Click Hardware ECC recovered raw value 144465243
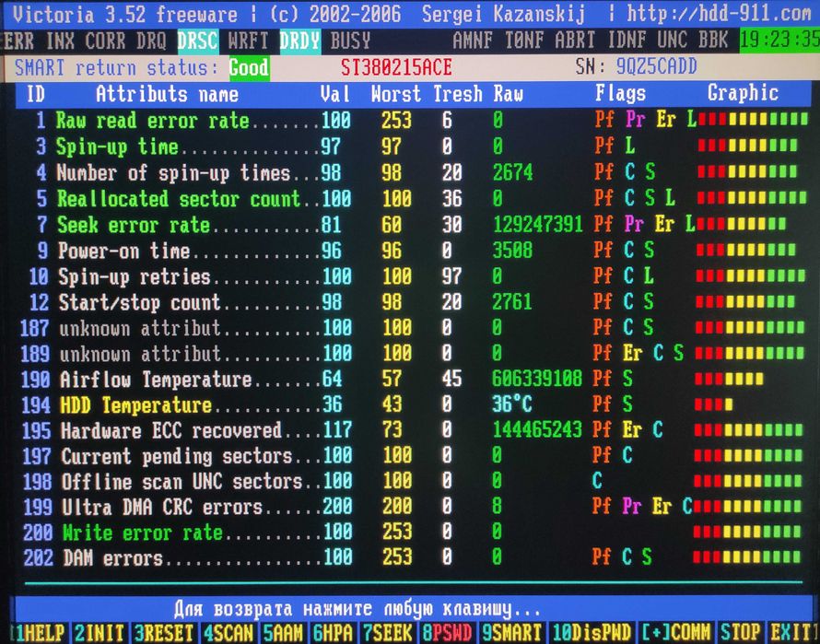 tap(537, 429)
